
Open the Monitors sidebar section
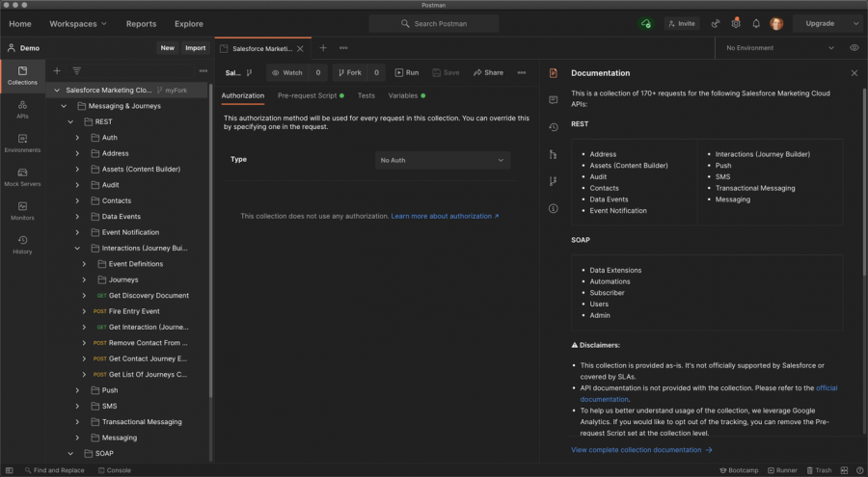22,211
